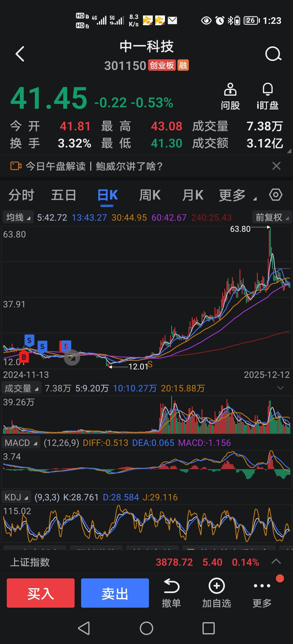Tap chart end date 2025-12-12
The image size is (293, 644).
267,375
